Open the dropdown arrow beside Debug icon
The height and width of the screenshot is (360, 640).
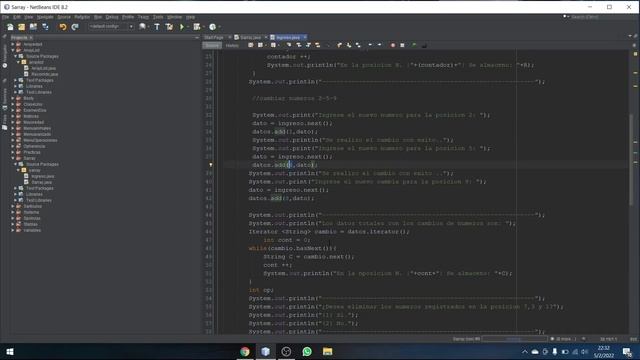[x=203, y=27]
